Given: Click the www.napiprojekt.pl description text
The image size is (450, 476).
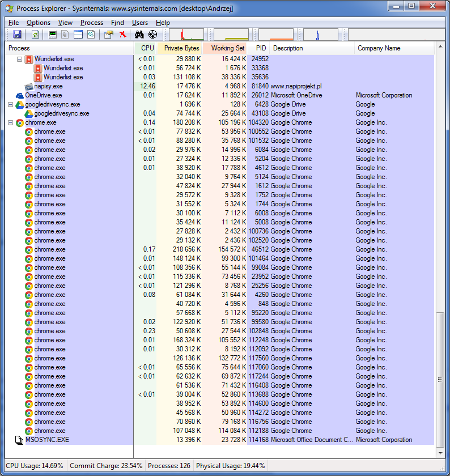Looking at the screenshot, I should (x=296, y=86).
